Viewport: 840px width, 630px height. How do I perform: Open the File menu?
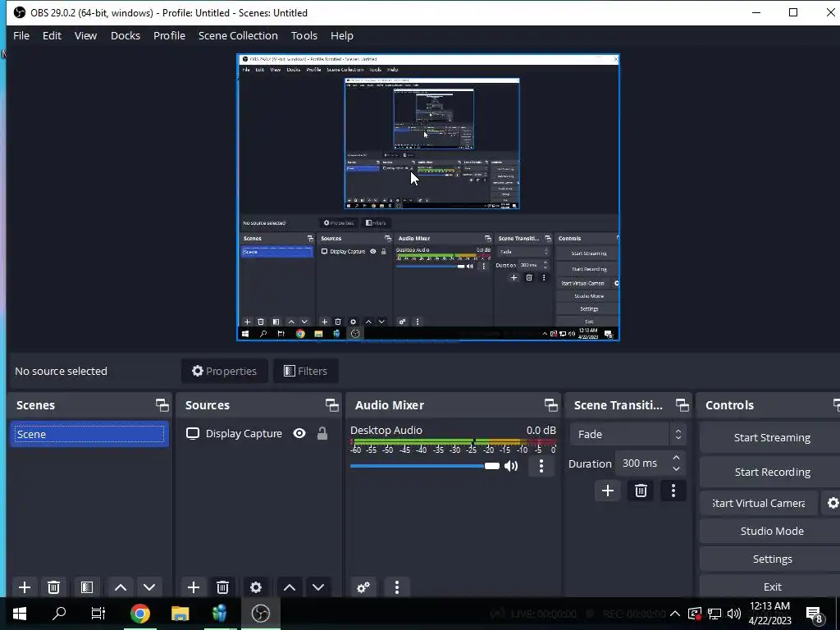(x=21, y=35)
